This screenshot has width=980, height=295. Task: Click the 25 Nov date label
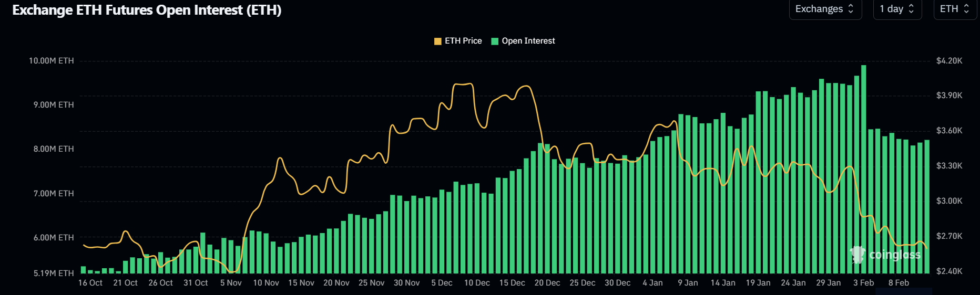(372, 283)
